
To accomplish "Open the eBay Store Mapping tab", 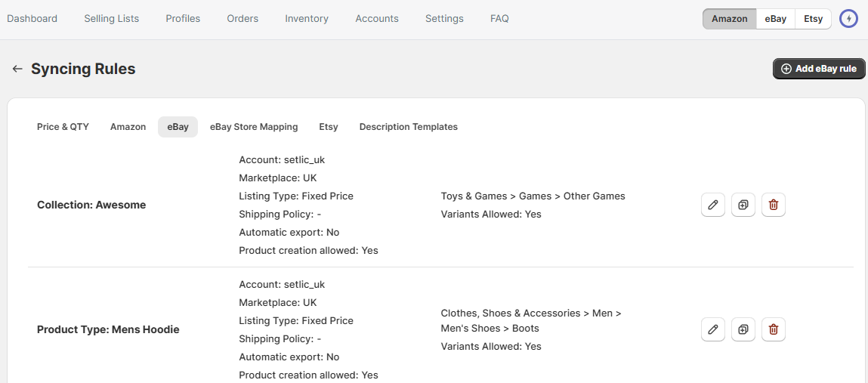I will [254, 127].
